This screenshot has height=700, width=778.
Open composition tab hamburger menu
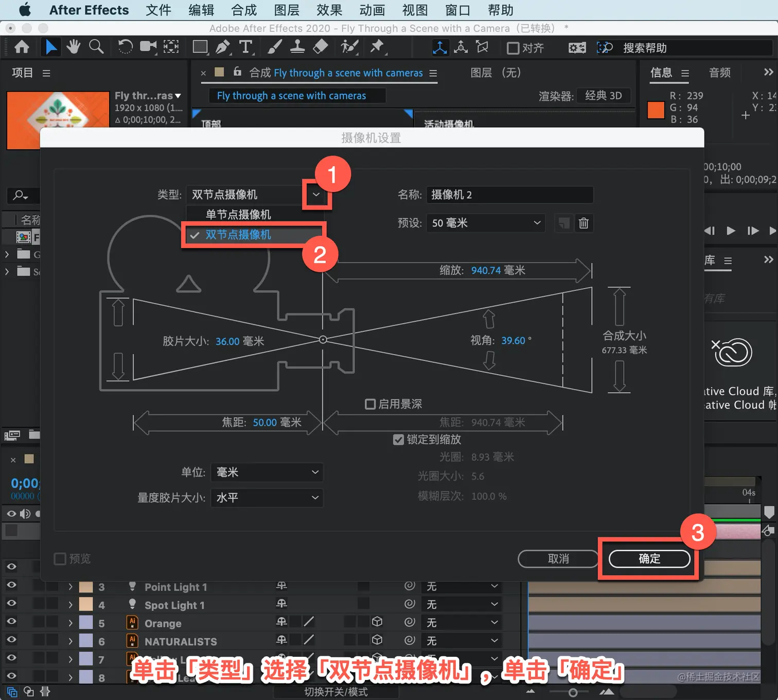coord(433,73)
